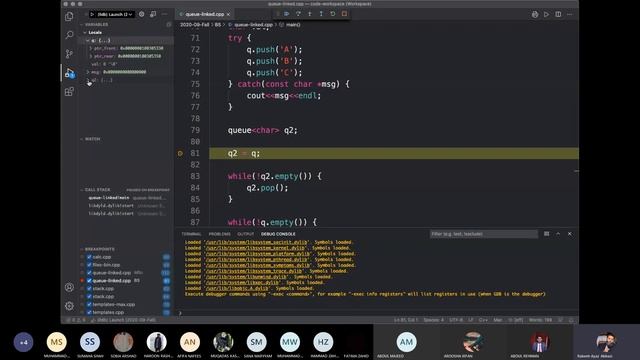640x360 pixels.
Task: Open the debug console icon in sidebar header
Action: 153,14
